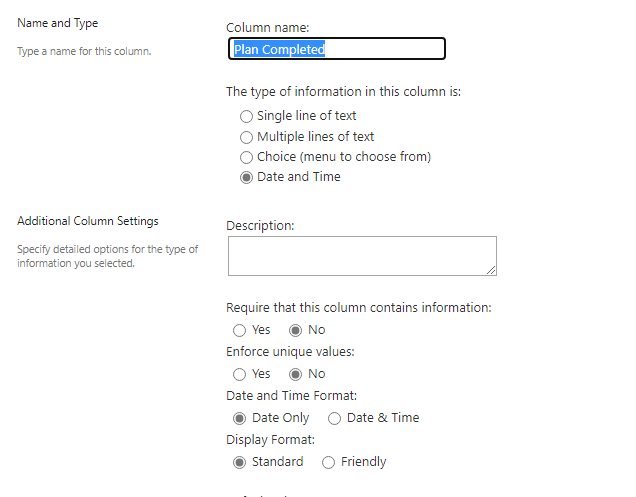Screen dimensions: 636x497
Task: Set Require column information to Yes
Action: click(239, 330)
